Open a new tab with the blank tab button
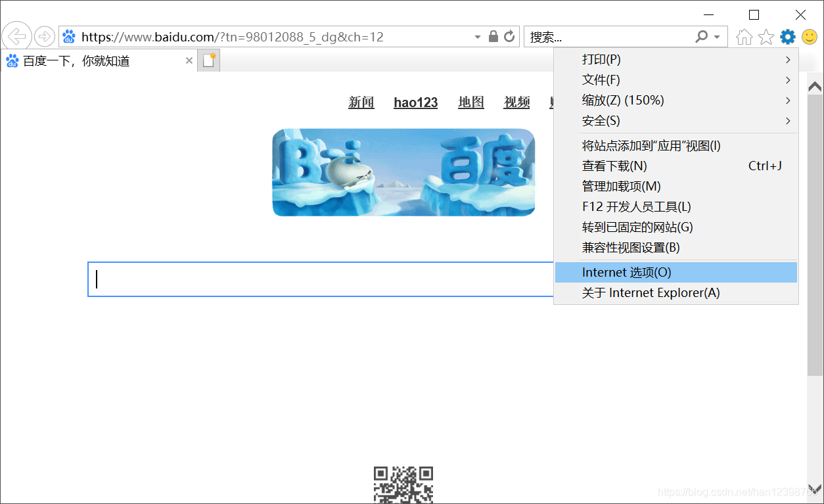The image size is (824, 504). tap(209, 60)
